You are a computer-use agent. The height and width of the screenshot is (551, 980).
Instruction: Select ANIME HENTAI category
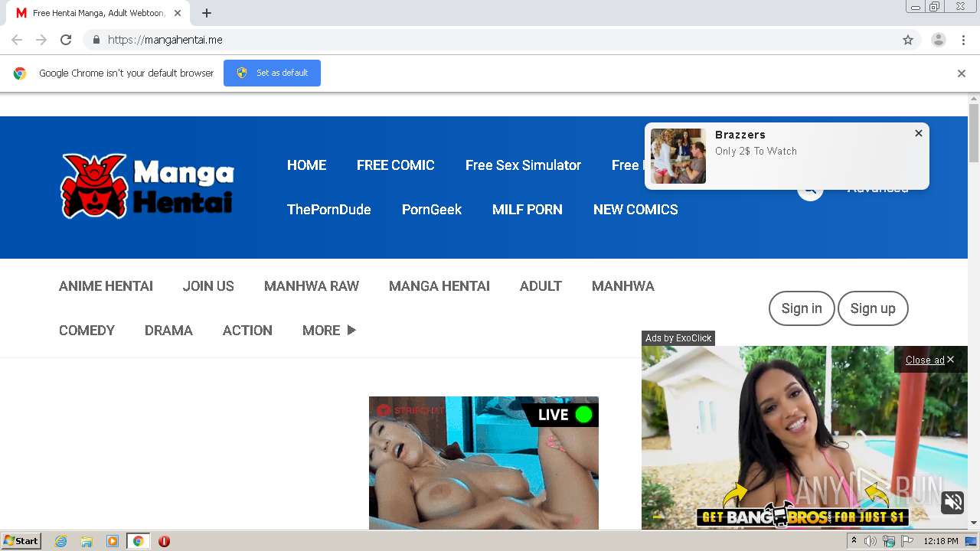[x=106, y=286]
